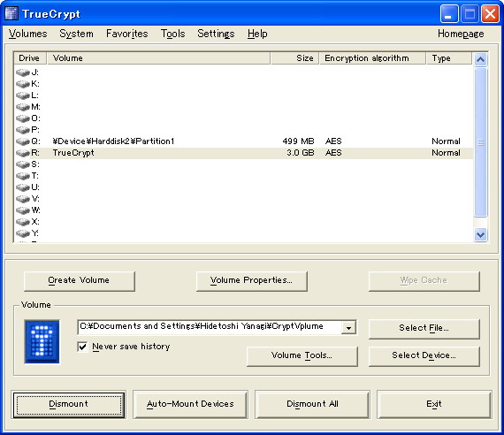Click the R: drive icon
504x435 pixels.
[x=23, y=153]
